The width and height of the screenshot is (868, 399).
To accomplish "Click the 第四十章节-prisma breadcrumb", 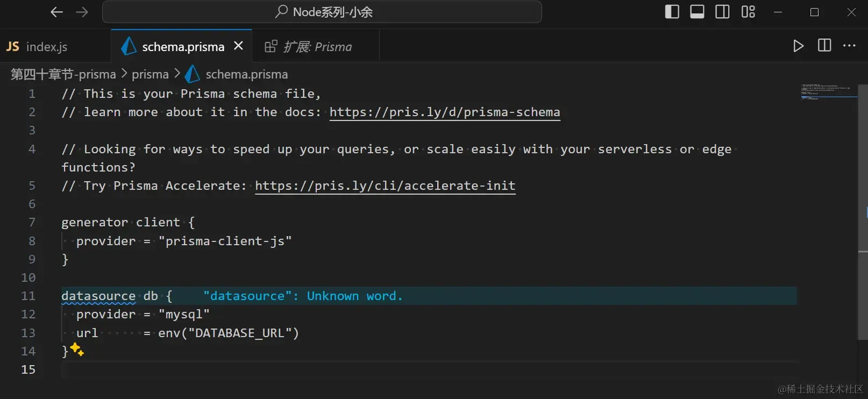I will click(x=63, y=74).
